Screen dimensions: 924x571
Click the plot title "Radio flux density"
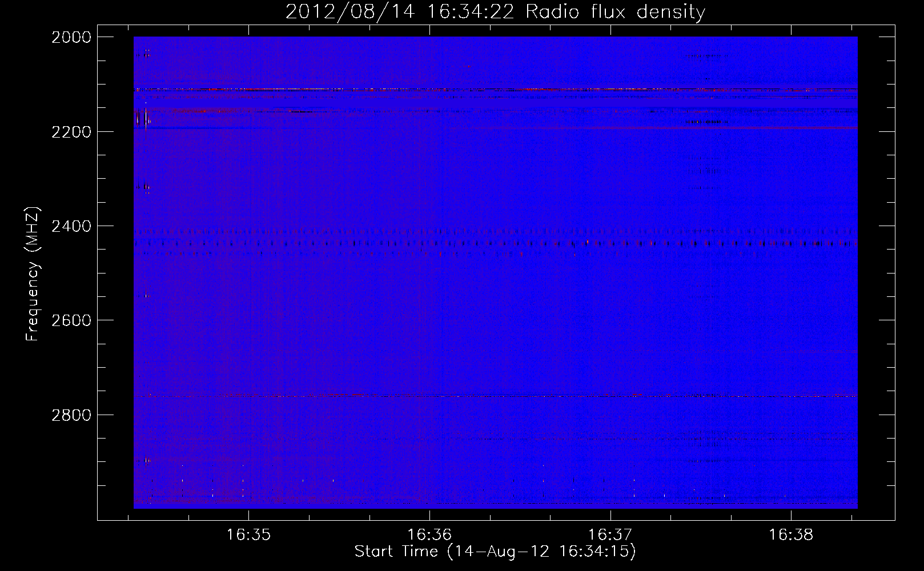pyautogui.click(x=615, y=12)
